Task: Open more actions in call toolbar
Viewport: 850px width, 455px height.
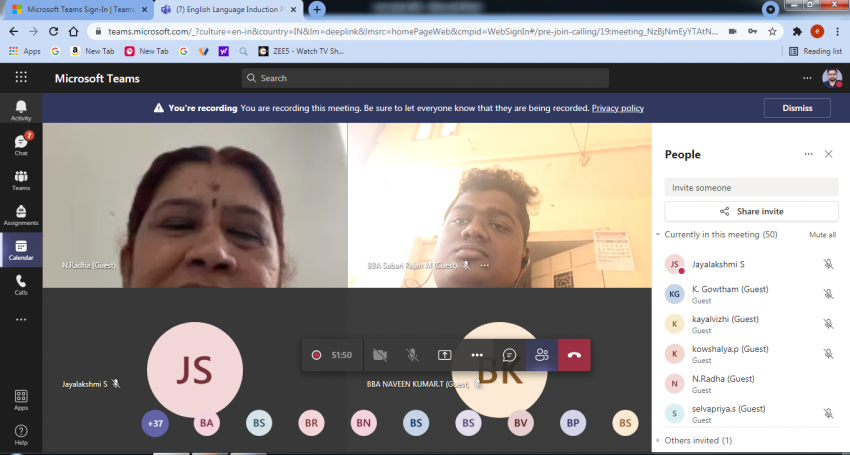Action: 477,355
